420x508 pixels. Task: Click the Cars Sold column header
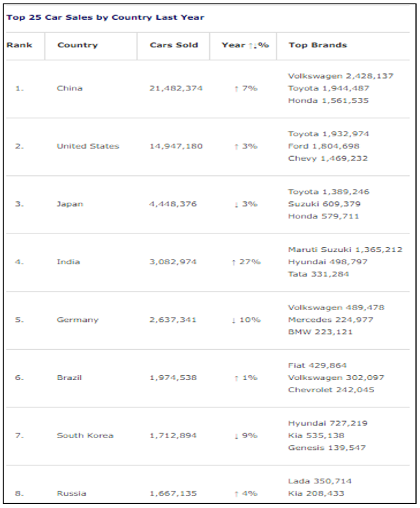(174, 45)
